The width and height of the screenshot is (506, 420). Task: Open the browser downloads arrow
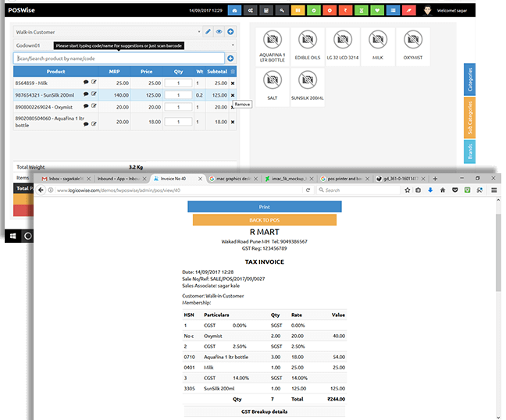tap(430, 190)
